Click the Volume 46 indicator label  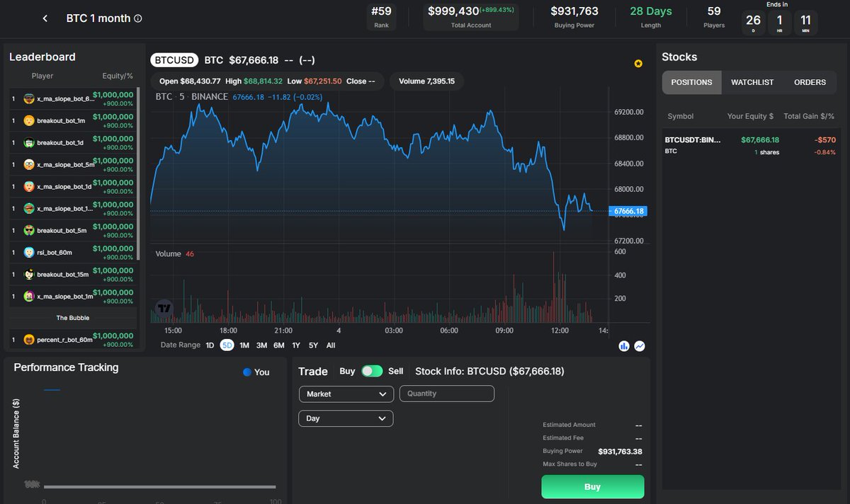[x=174, y=254]
